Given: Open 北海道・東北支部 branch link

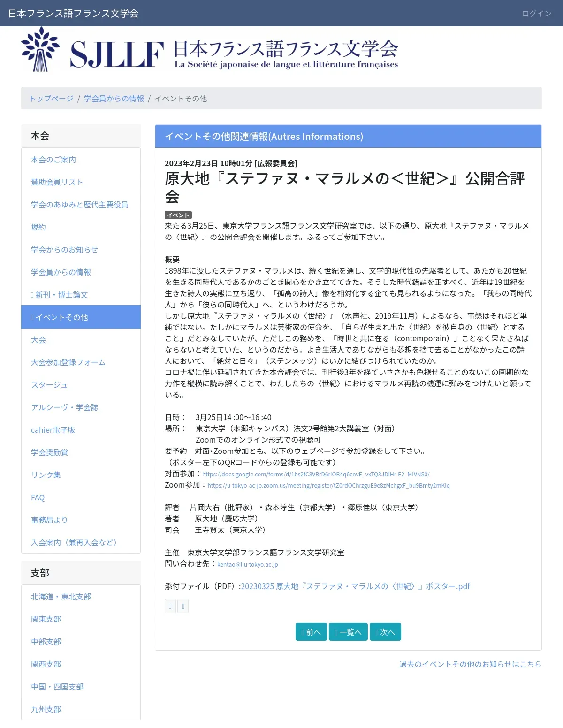Looking at the screenshot, I should pos(81,597).
